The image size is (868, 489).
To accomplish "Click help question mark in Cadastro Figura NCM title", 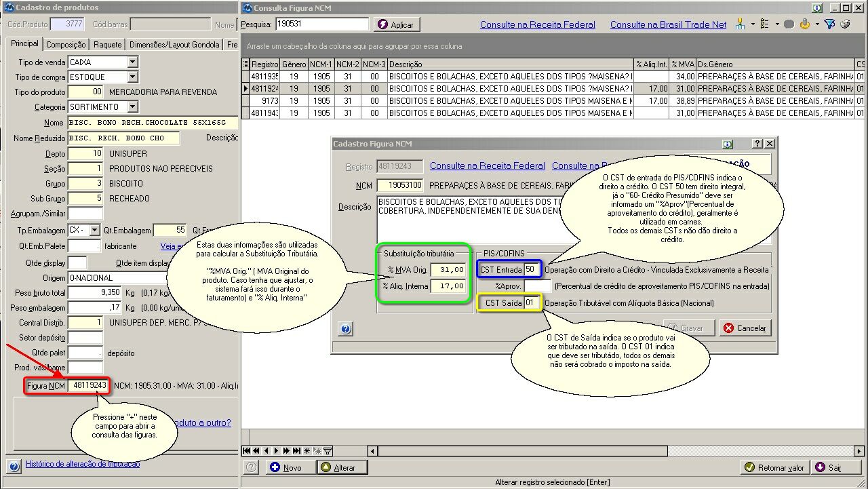I will [757, 144].
